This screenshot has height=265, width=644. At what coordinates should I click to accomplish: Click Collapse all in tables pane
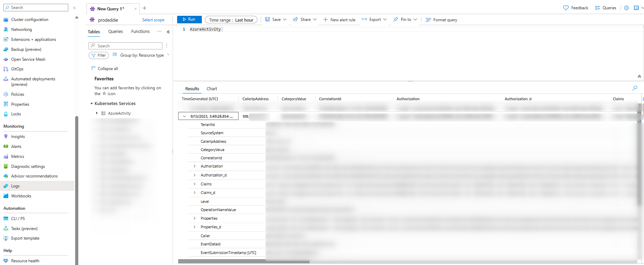coord(105,69)
